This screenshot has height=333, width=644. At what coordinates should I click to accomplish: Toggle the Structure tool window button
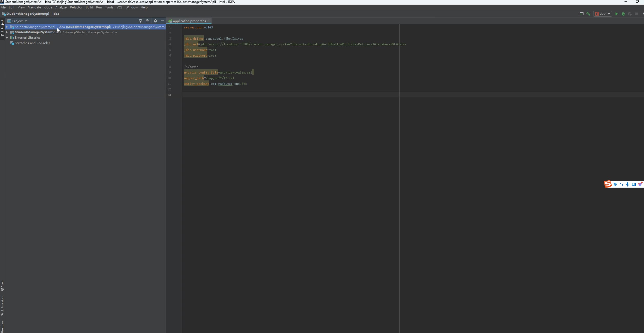pos(2,327)
